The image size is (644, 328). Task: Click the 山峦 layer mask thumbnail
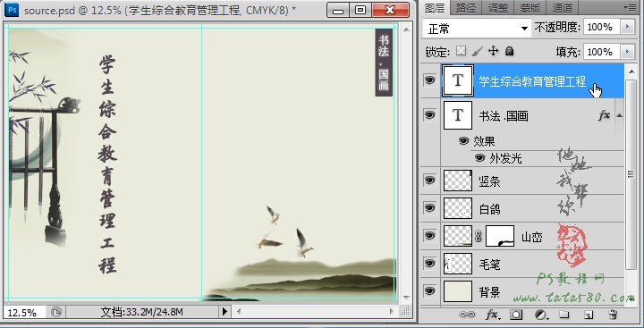point(500,236)
